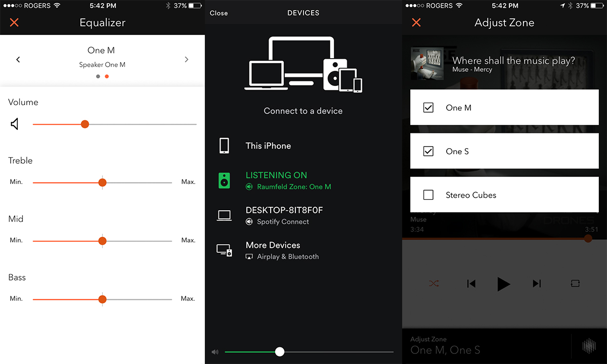Image resolution: width=607 pixels, height=364 pixels.
Task: Close the Spotify Devices screen
Action: click(219, 13)
